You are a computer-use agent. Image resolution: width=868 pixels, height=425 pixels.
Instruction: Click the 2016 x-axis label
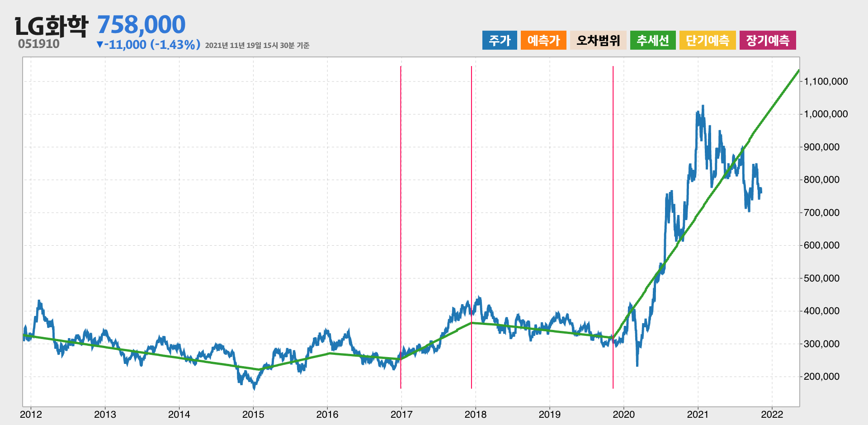click(327, 414)
